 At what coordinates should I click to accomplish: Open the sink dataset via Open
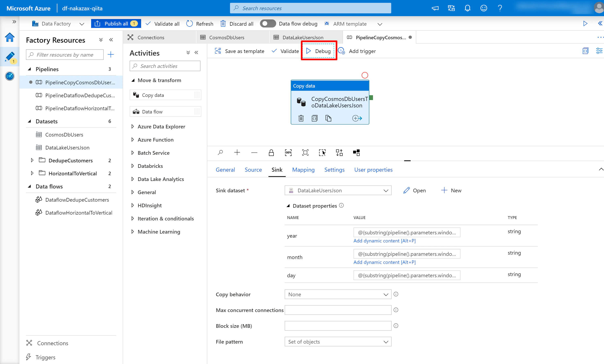(414, 190)
